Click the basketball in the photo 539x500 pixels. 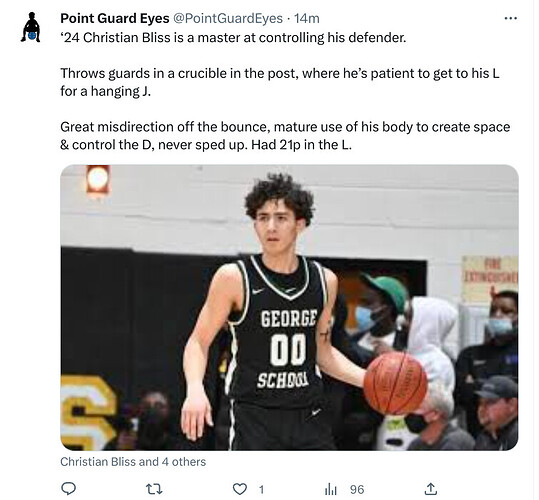coord(395,382)
